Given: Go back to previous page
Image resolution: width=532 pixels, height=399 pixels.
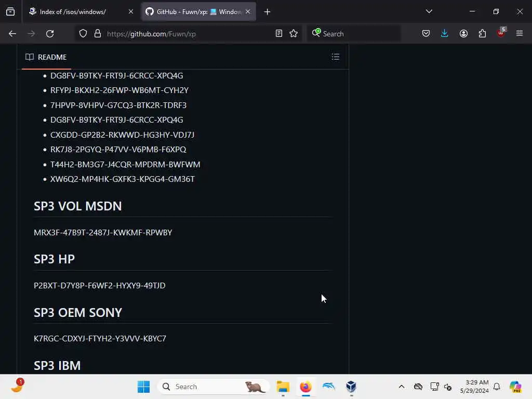Looking at the screenshot, I should click(12, 34).
